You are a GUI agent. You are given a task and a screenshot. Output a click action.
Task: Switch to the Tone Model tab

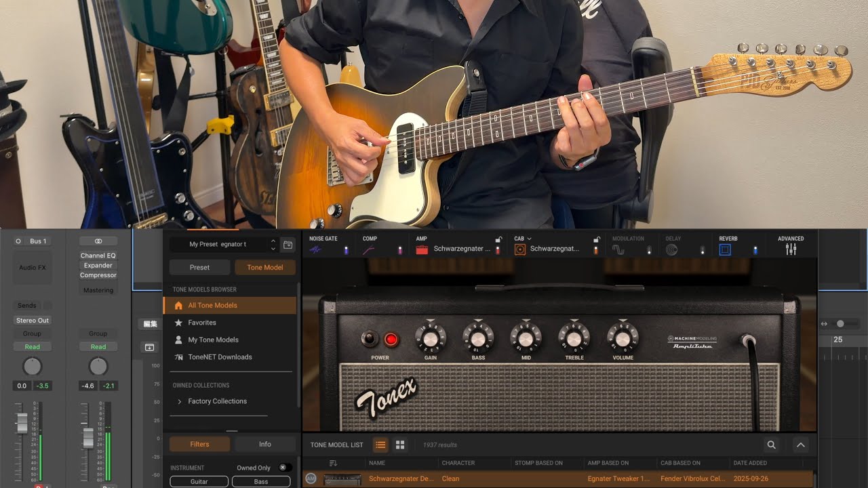pyautogui.click(x=265, y=267)
